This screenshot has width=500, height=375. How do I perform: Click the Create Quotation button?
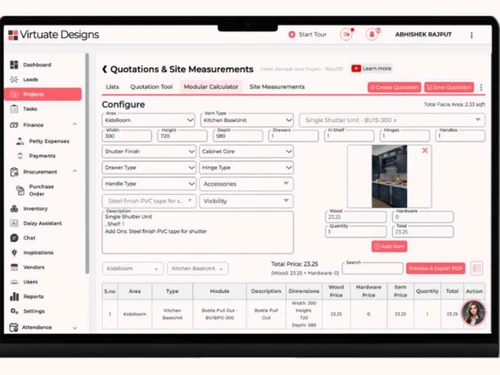tap(394, 87)
